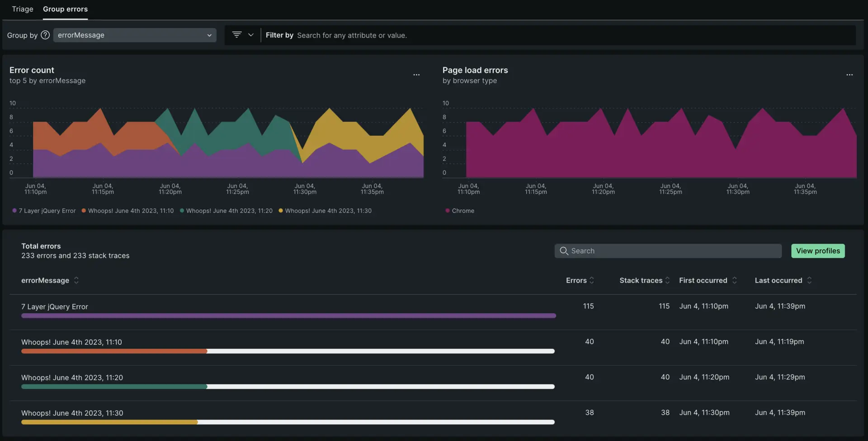Select the Group errors tab

coord(65,9)
